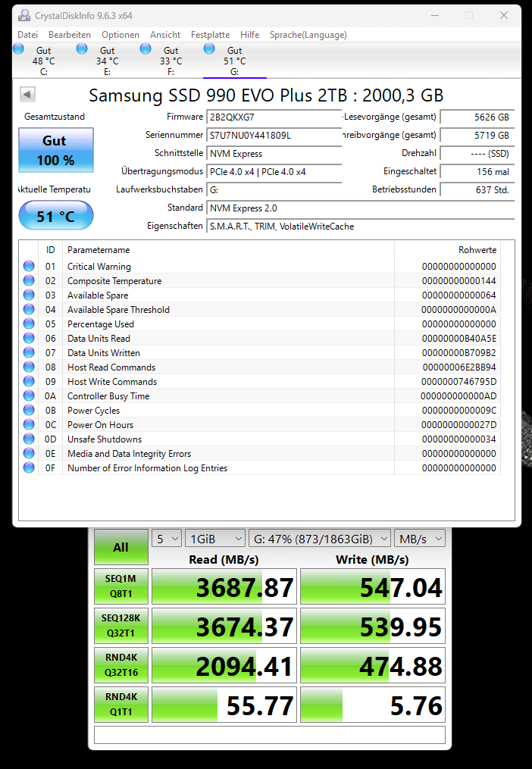
Task: Open the Sprache(Language) menu
Action: [x=308, y=35]
